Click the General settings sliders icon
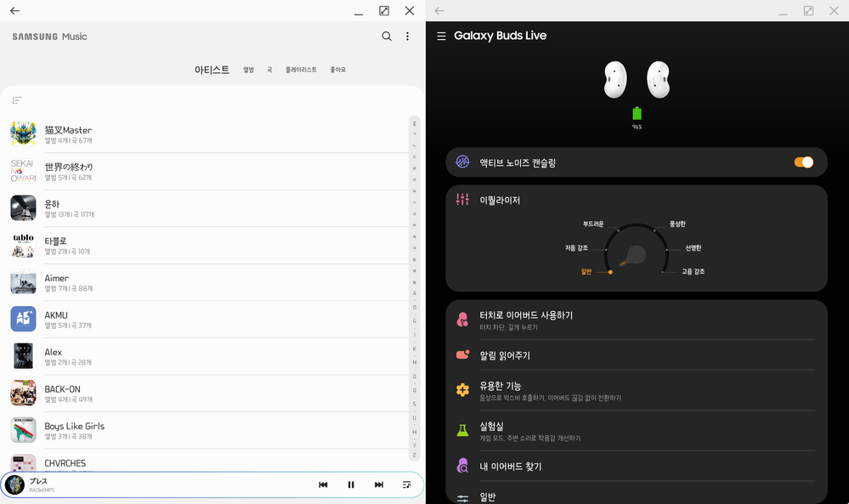The image size is (849, 504). point(462,497)
